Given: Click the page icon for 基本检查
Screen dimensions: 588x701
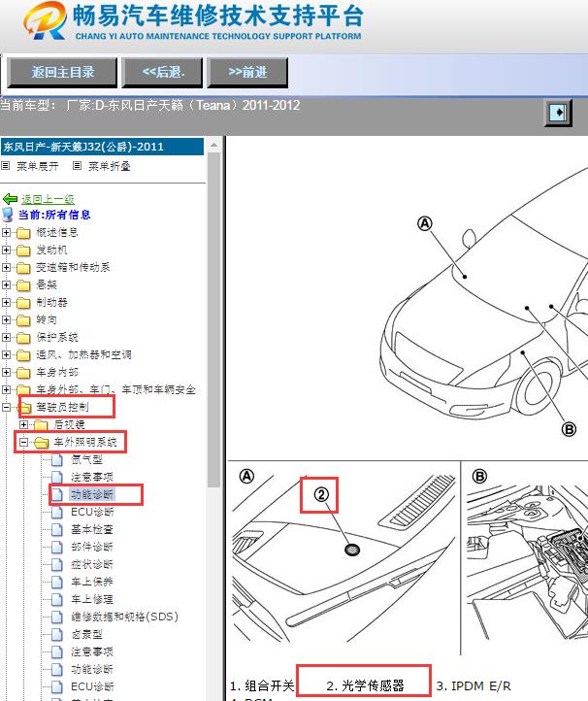Looking at the screenshot, I should [x=56, y=530].
